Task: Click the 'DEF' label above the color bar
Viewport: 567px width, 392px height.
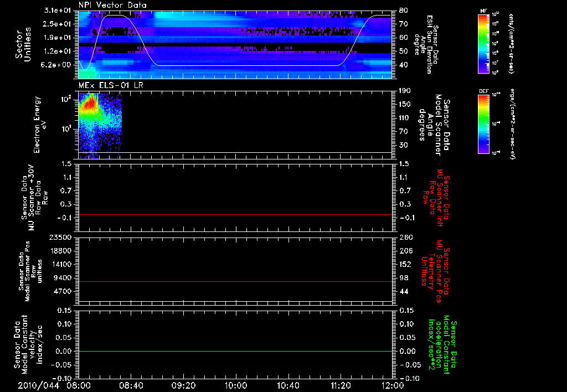Action: point(483,91)
